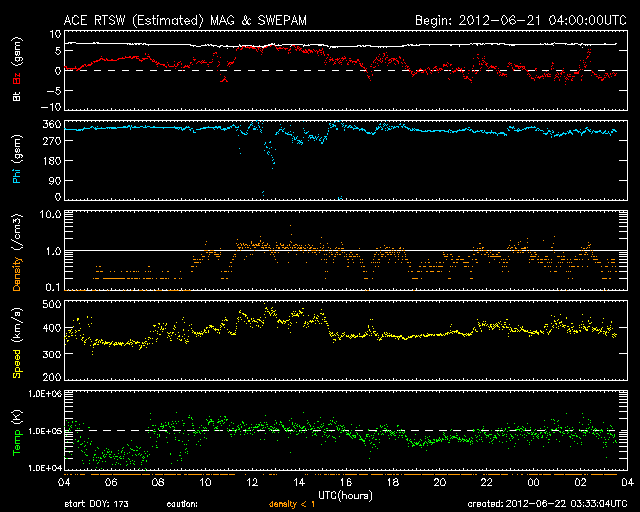Click the cyan 'Phi (gsm)' axis label
Screen dimensions: 640x512
[17, 160]
